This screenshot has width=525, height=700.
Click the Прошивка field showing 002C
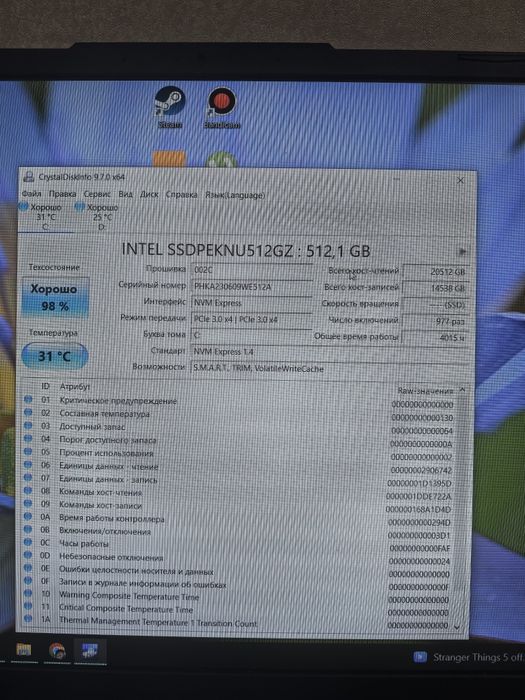click(252, 270)
